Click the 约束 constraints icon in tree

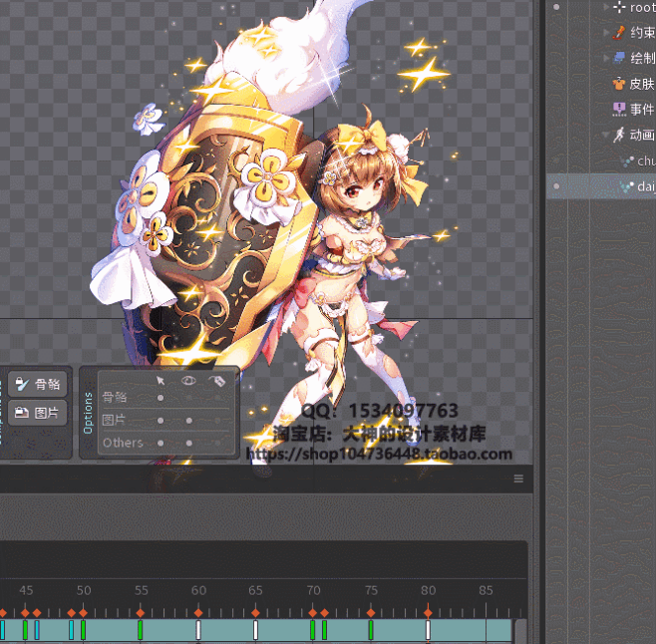pos(619,33)
